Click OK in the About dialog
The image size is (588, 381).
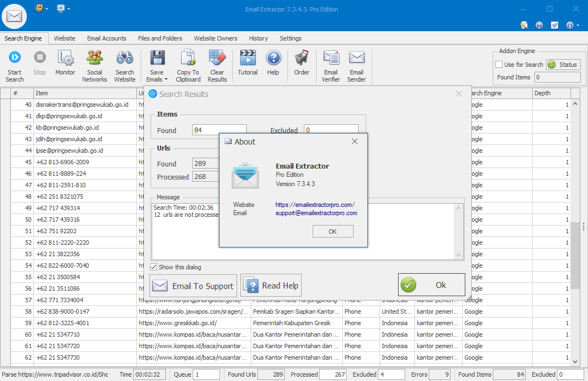point(333,232)
